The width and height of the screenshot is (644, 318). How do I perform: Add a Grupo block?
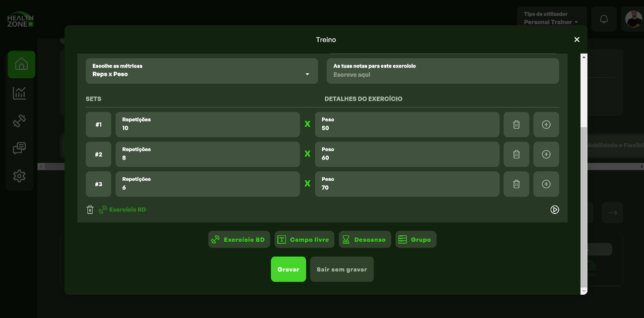416,240
